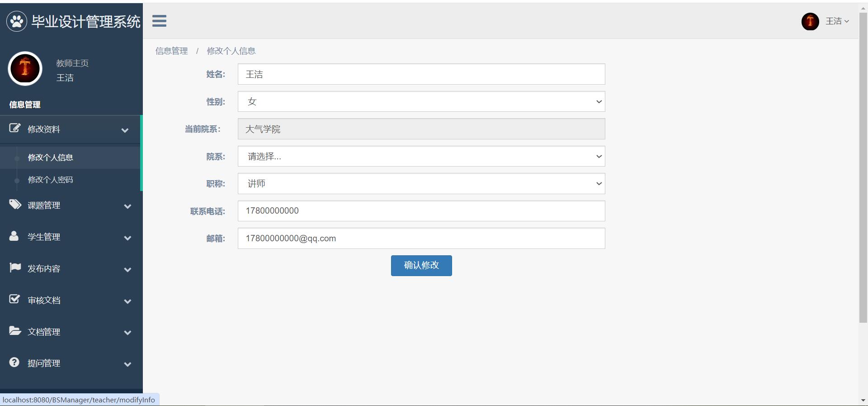Image resolution: width=868 pixels, height=406 pixels.
Task: Open the 学生管理 sidebar menu item
Action: (71, 237)
